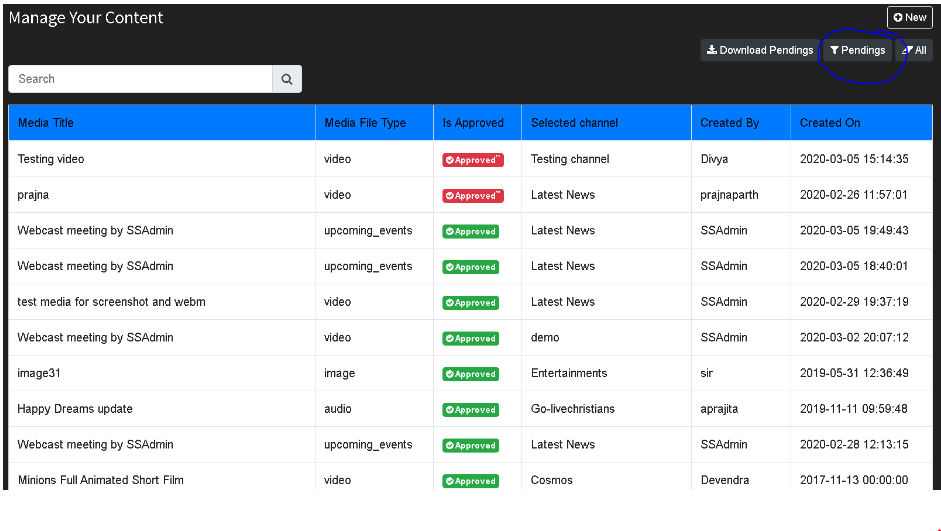Click creator name 'Devendra'
Image resolution: width=941 pixels, height=531 pixels.
pos(725,480)
